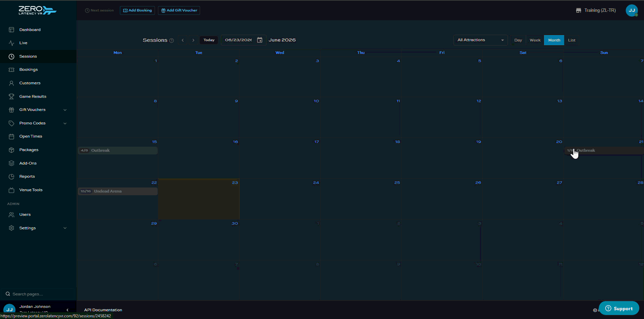This screenshot has height=319, width=644.
Task: Click the Sessions help question mark icon
Action: (x=171, y=40)
